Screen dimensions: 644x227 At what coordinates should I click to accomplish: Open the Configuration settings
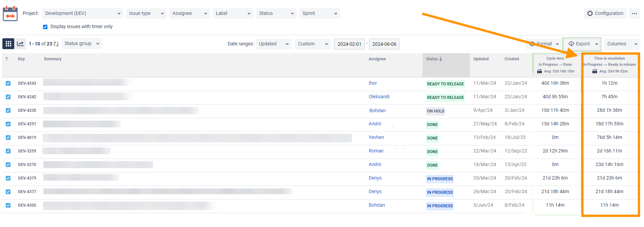(x=605, y=14)
